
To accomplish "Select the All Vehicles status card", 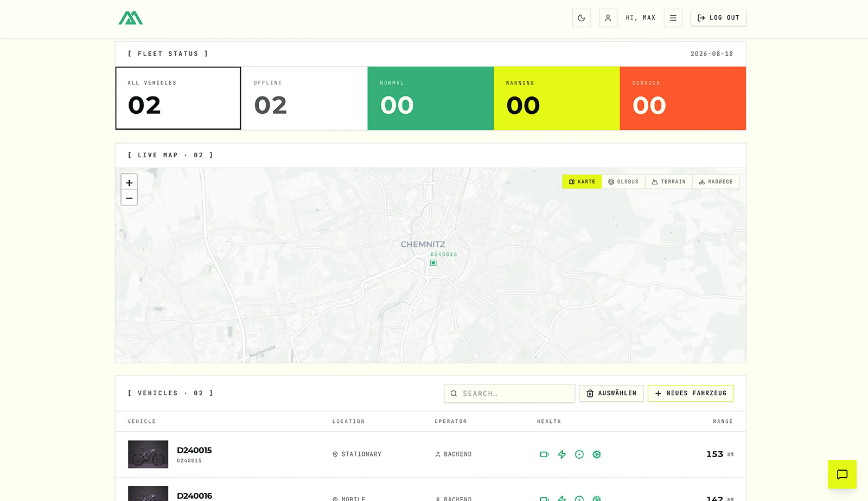I will (x=178, y=98).
